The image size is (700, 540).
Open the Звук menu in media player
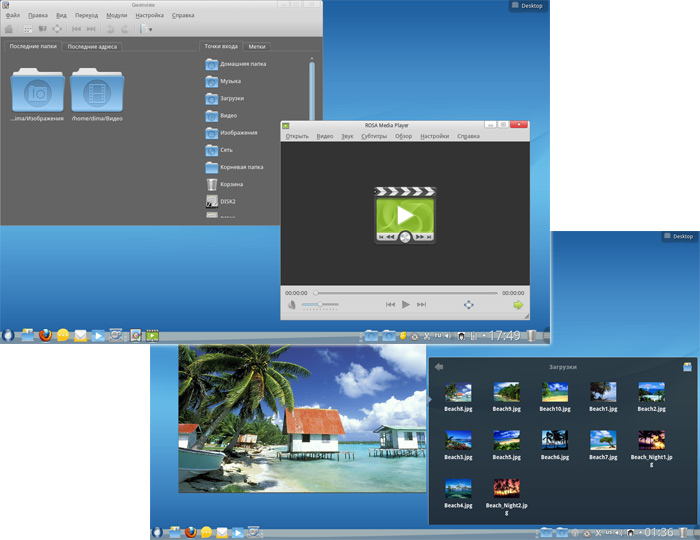[347, 136]
